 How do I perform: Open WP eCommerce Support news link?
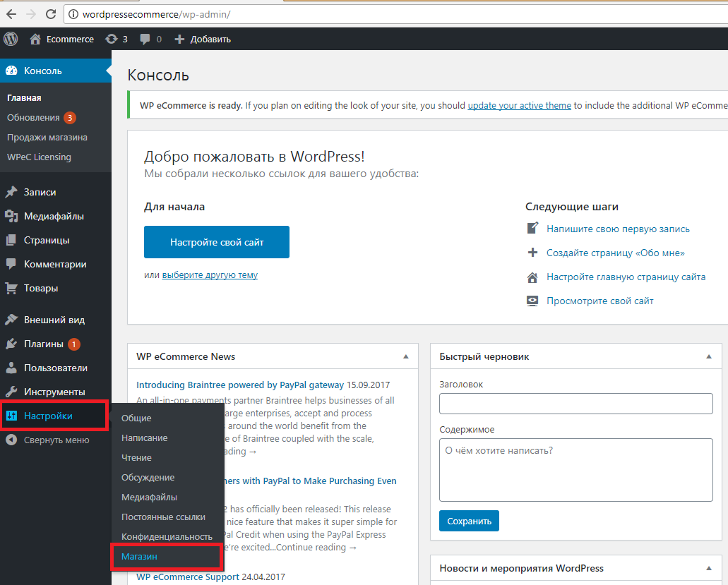[x=188, y=577]
